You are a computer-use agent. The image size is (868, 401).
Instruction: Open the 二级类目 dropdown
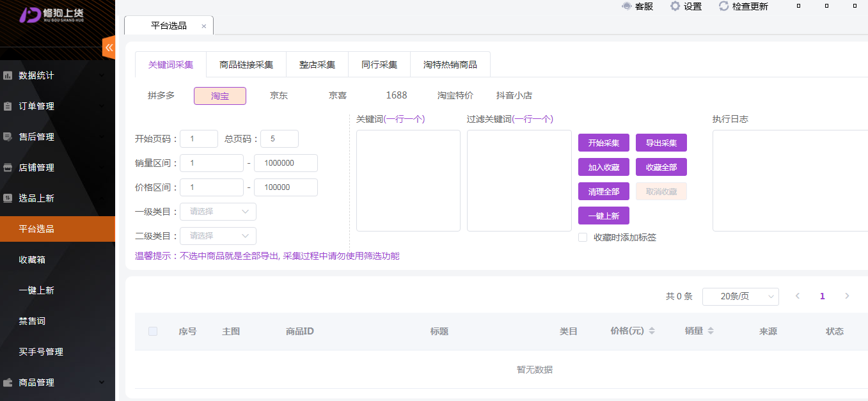pyautogui.click(x=218, y=236)
